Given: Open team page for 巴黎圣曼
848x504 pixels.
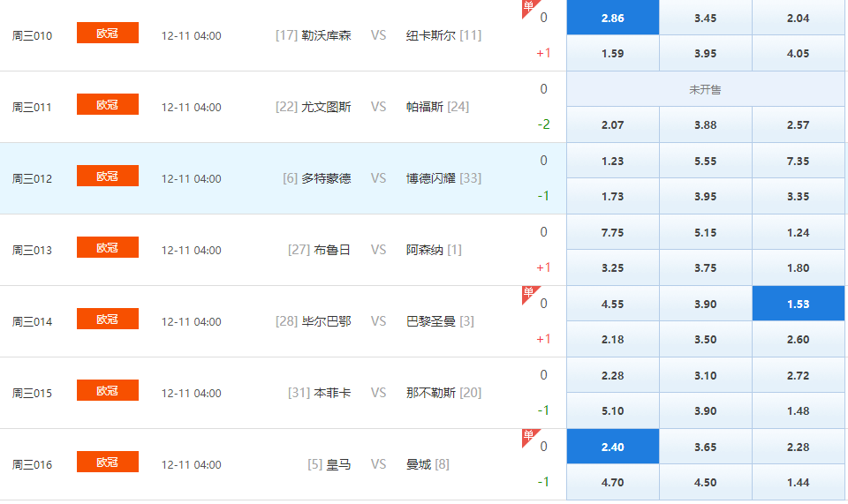Looking at the screenshot, I should [430, 321].
